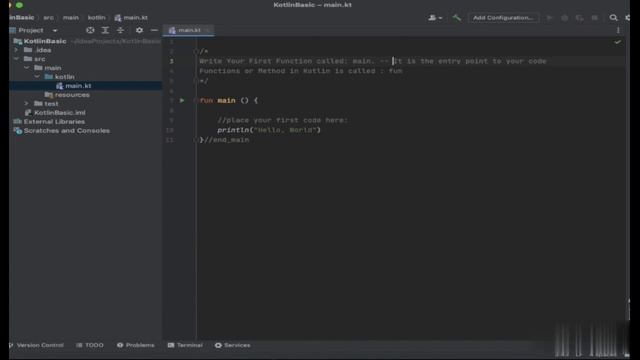The height and width of the screenshot is (360, 640).
Task: Select External Libraries node
Action: click(x=49, y=122)
